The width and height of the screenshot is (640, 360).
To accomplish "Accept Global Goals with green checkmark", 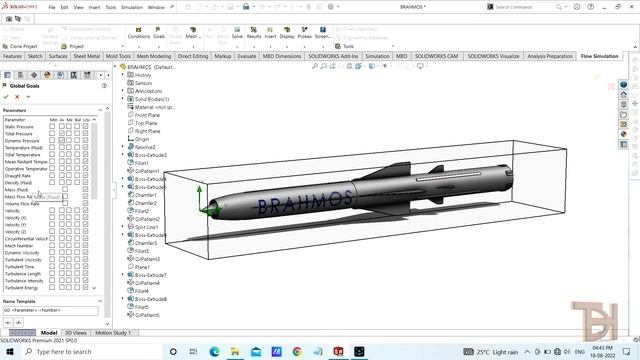I will tap(6, 97).
